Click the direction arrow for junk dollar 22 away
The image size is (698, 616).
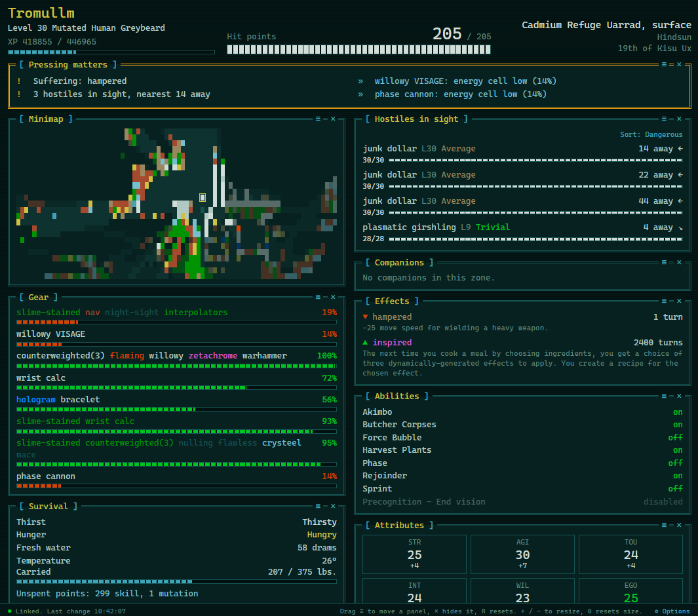pyautogui.click(x=680, y=175)
